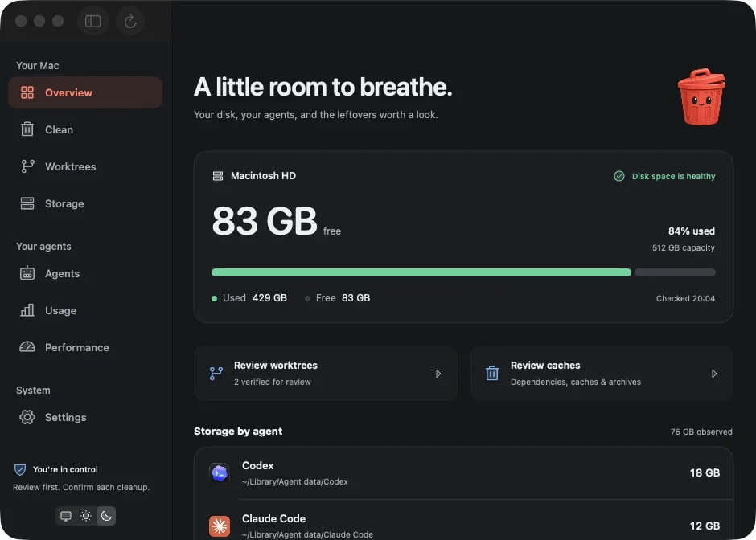Viewport: 756px width, 540px height.
Task: Click the Performance gauge icon
Action: pos(27,347)
